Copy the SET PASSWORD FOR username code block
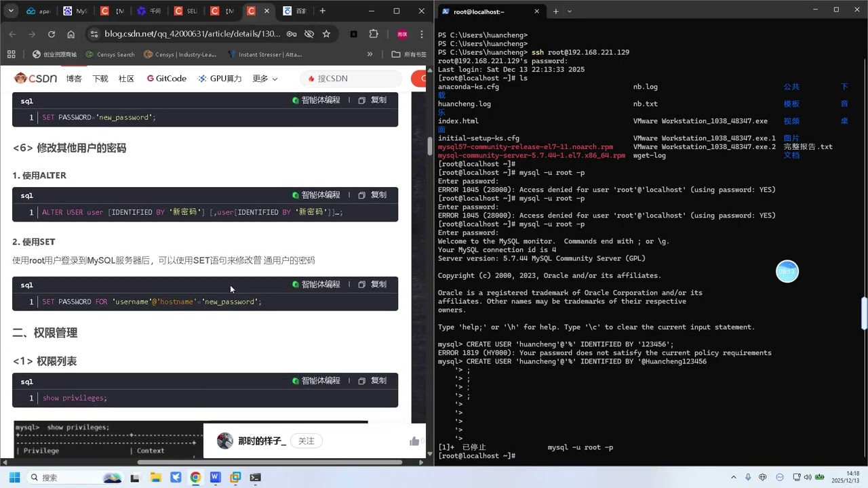 tap(372, 285)
